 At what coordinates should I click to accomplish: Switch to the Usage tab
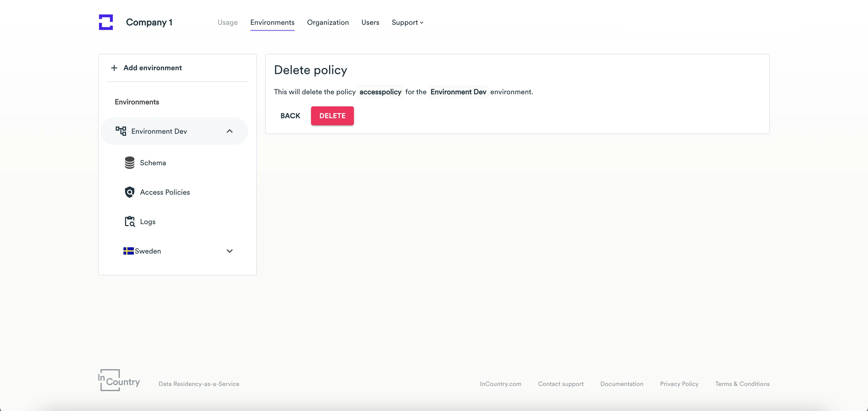(227, 22)
